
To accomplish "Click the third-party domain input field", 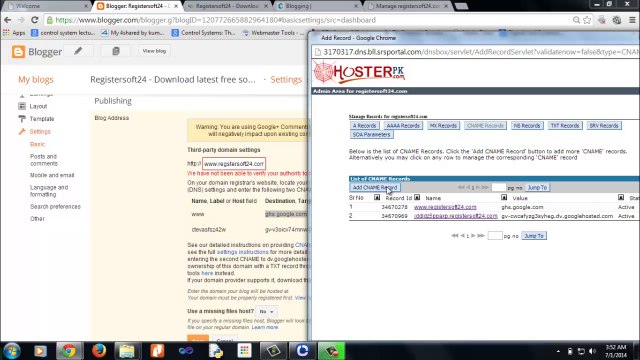I will click(234, 164).
